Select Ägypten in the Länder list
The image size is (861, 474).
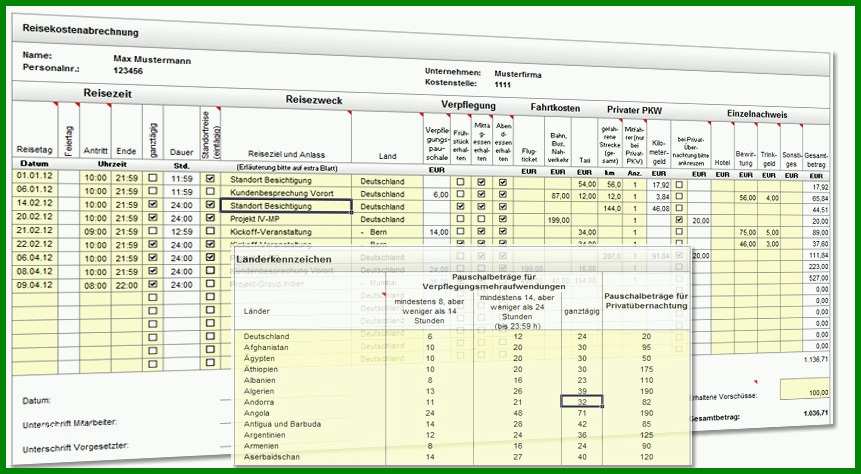[260, 358]
